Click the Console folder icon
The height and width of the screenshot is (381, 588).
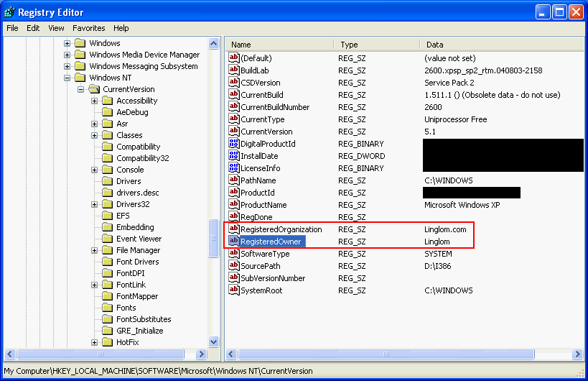point(108,170)
